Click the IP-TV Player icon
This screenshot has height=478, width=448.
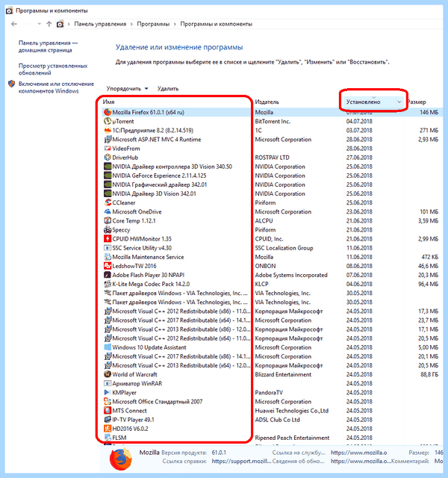(x=108, y=420)
